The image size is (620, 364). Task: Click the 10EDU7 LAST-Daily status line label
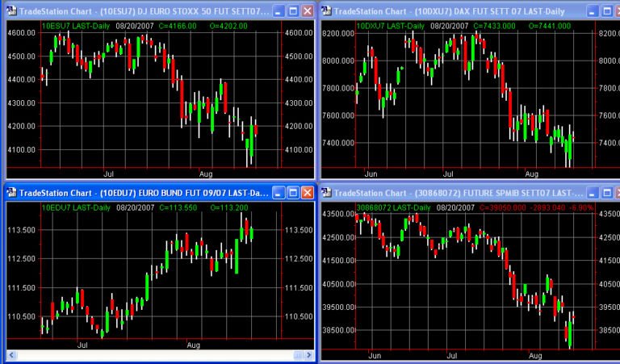pos(72,207)
